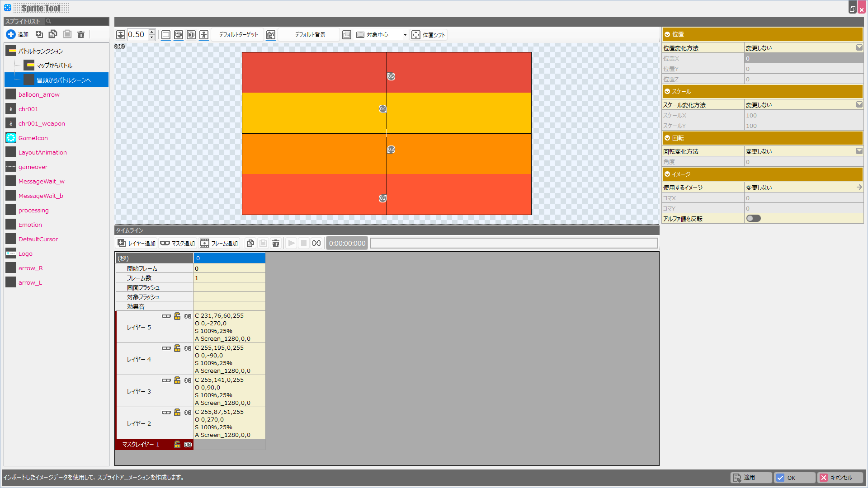
Task: Select マップからバトル sprite tree item
Action: (x=54, y=66)
